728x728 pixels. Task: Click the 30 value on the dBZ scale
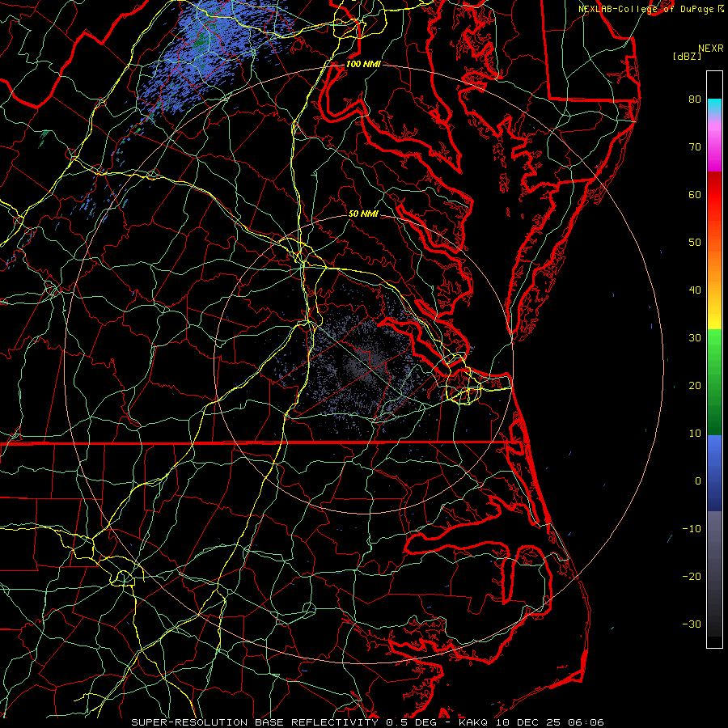pyautogui.click(x=695, y=338)
